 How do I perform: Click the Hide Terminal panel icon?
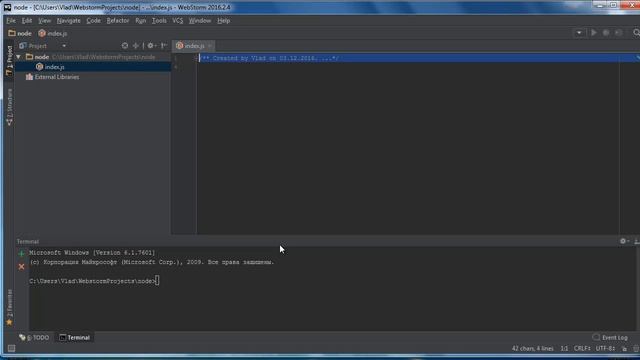click(x=637, y=241)
